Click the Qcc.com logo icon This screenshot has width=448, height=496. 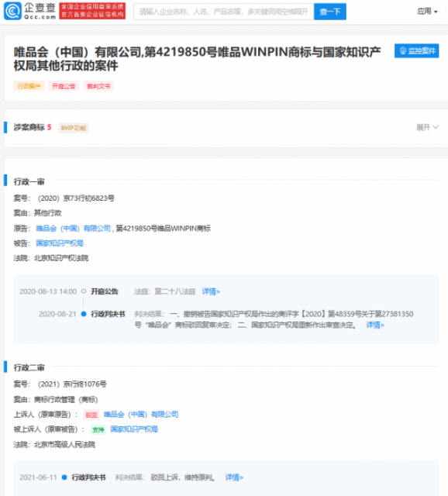(12, 11)
